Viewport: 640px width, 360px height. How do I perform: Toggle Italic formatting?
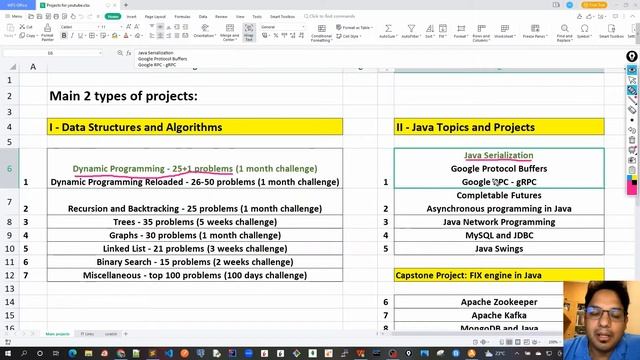(72, 36)
